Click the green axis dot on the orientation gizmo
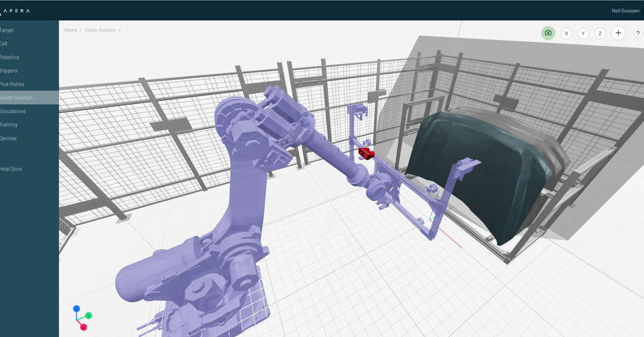 (x=87, y=316)
